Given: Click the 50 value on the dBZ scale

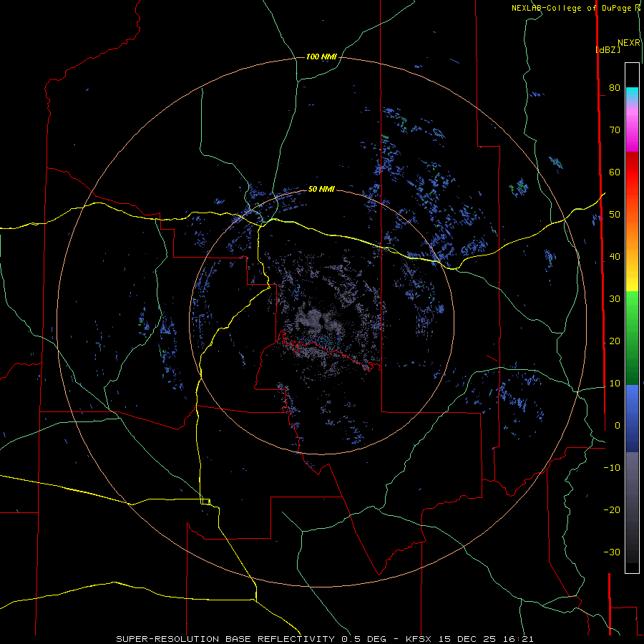Looking at the screenshot, I should (615, 215).
